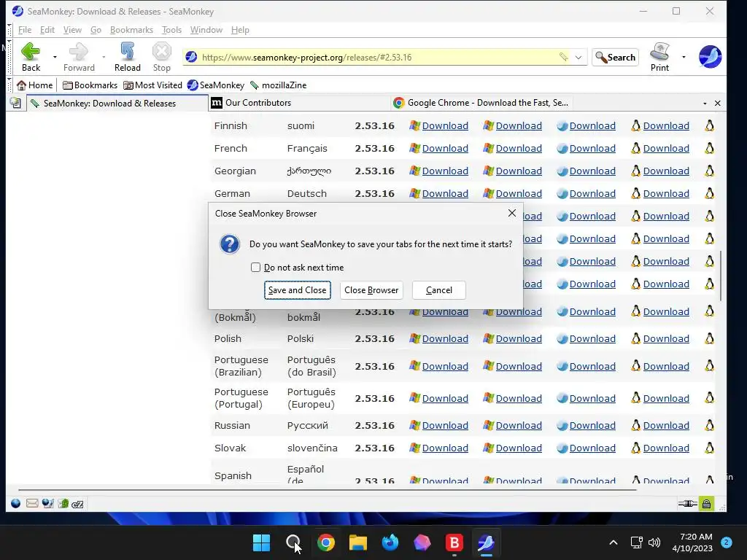Click the first Download link in the Finnish row
The height and width of the screenshot is (560, 747).
click(x=445, y=125)
